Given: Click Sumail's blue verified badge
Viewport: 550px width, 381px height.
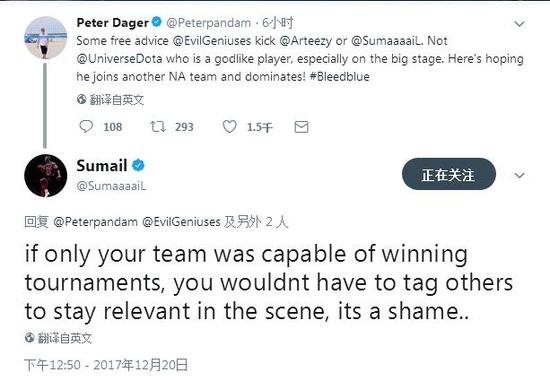Looking at the screenshot, I should point(138,165).
